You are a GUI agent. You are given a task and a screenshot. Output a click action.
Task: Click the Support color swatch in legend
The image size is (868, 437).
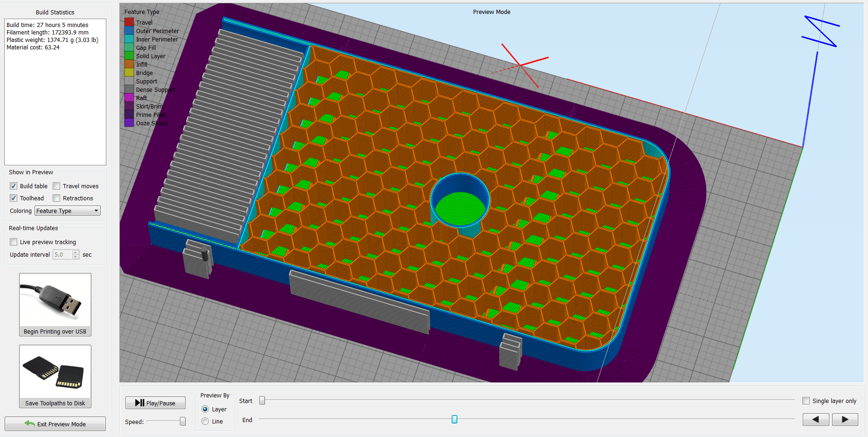tap(129, 80)
